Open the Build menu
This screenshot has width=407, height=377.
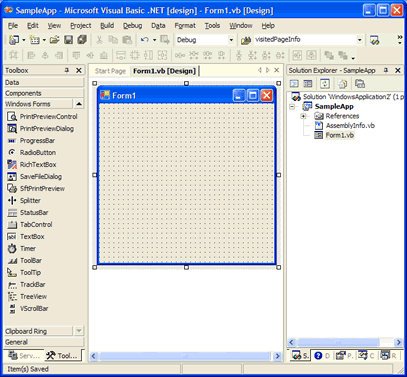107,26
